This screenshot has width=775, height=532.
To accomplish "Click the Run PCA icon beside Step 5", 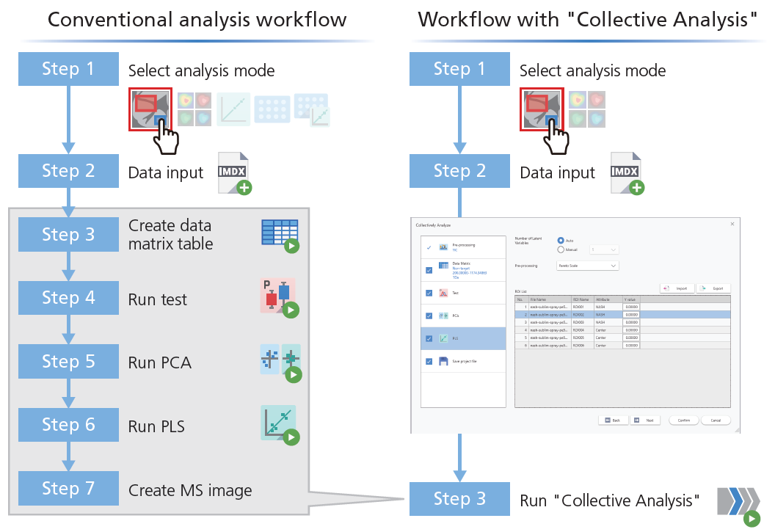I will [280, 362].
